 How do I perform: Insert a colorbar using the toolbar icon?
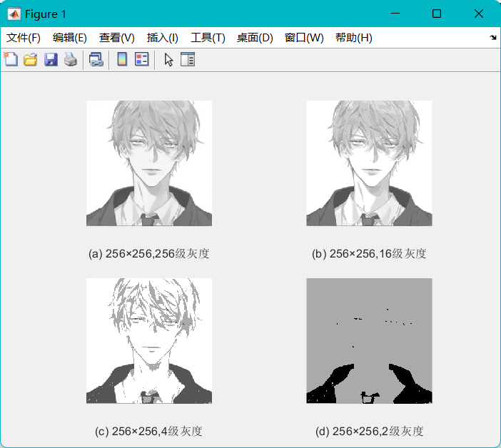(x=122, y=59)
